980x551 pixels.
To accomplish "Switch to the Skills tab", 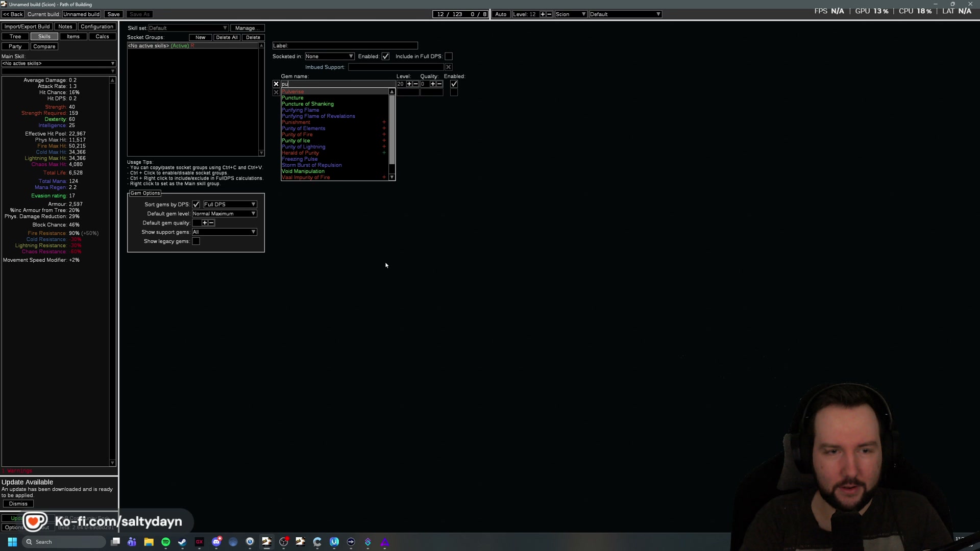I will [x=44, y=37].
